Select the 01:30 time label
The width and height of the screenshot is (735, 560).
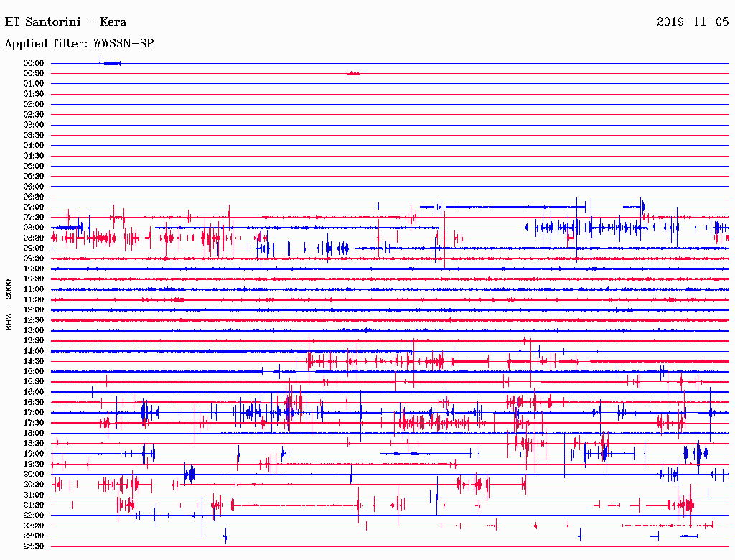[33, 94]
